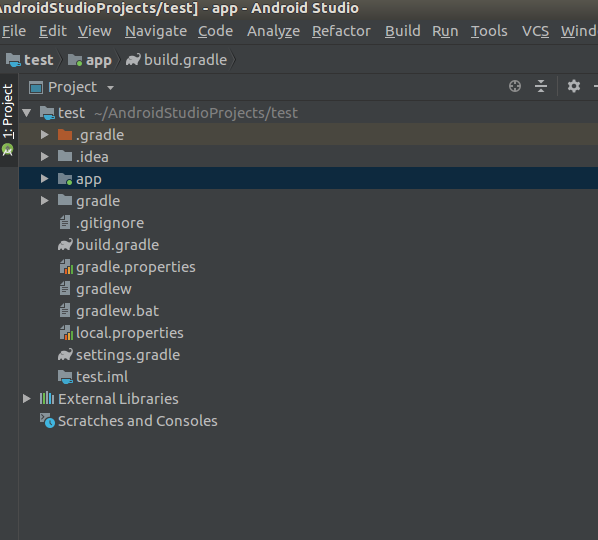Expand the .idea folder arrow
The height and width of the screenshot is (540, 598).
click(x=45, y=156)
